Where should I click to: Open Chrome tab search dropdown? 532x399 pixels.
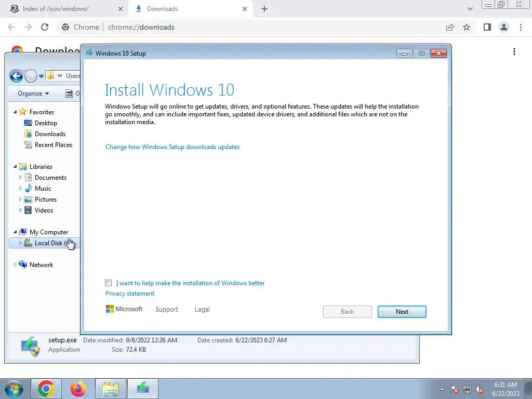[470, 9]
